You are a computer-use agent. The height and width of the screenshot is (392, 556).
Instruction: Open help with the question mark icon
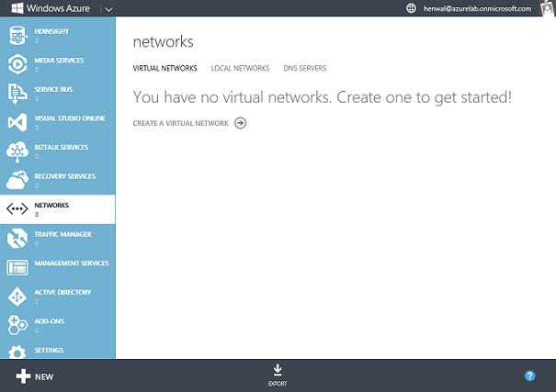tap(529, 375)
